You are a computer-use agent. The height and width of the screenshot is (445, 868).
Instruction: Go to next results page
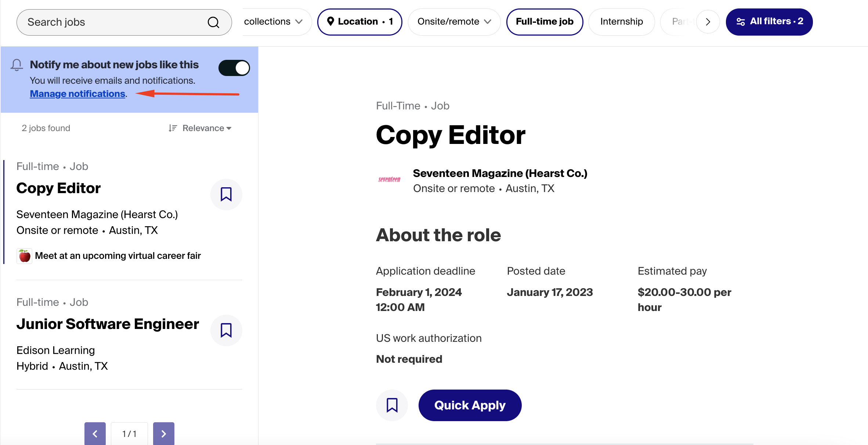click(164, 434)
